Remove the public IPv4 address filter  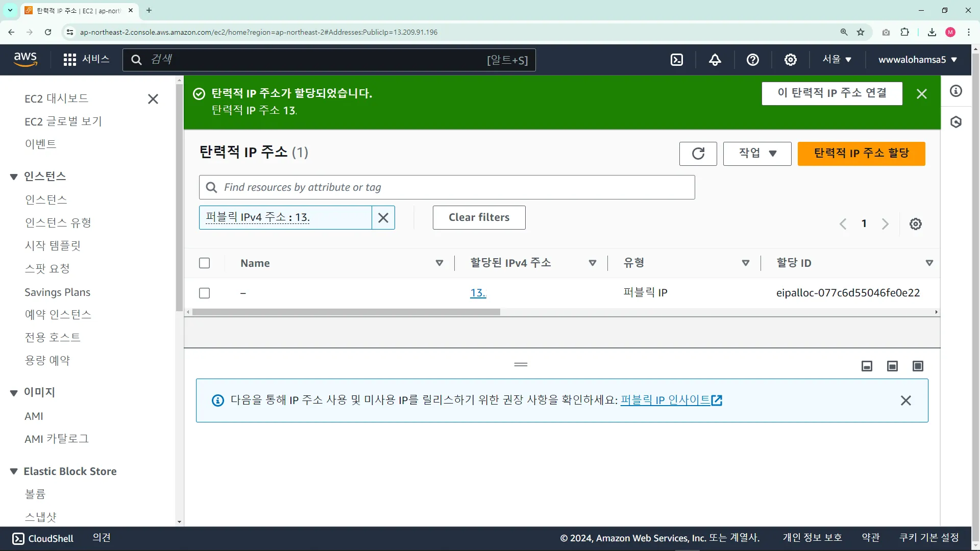click(383, 218)
